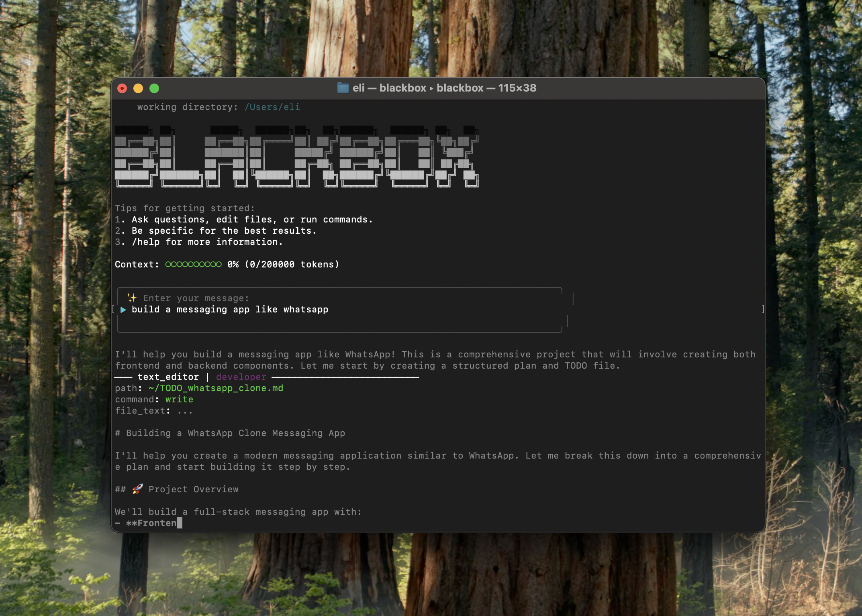Click the line 'frontend and backend components. Let me start'
The height and width of the screenshot is (616, 862).
368,366
